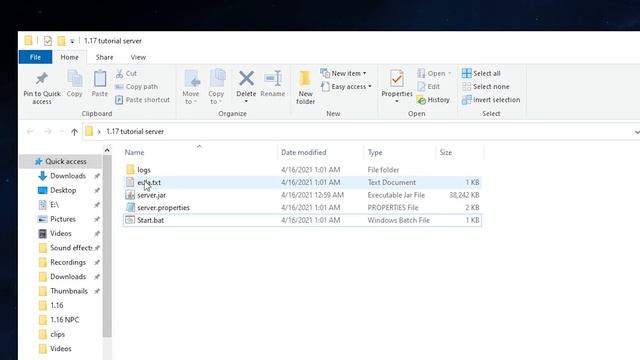Open the File tab
The image size is (640, 360).
pos(36,57)
